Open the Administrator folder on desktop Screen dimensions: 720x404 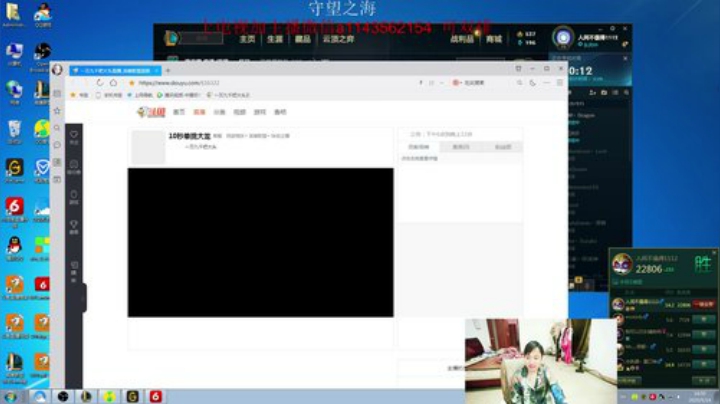(13, 14)
